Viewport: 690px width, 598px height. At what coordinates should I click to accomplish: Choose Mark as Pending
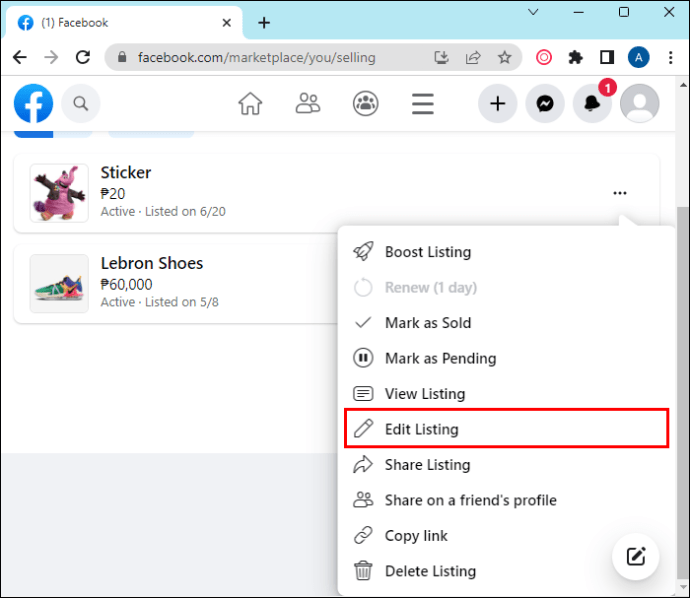(506, 358)
